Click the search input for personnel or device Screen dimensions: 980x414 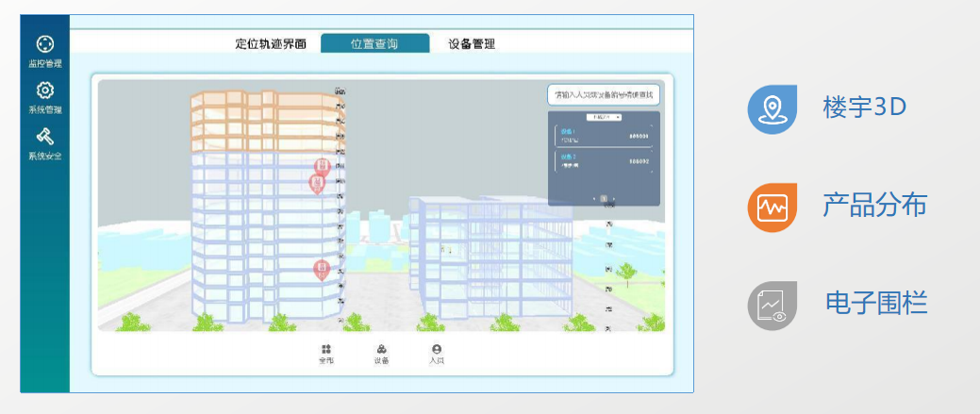(604, 95)
